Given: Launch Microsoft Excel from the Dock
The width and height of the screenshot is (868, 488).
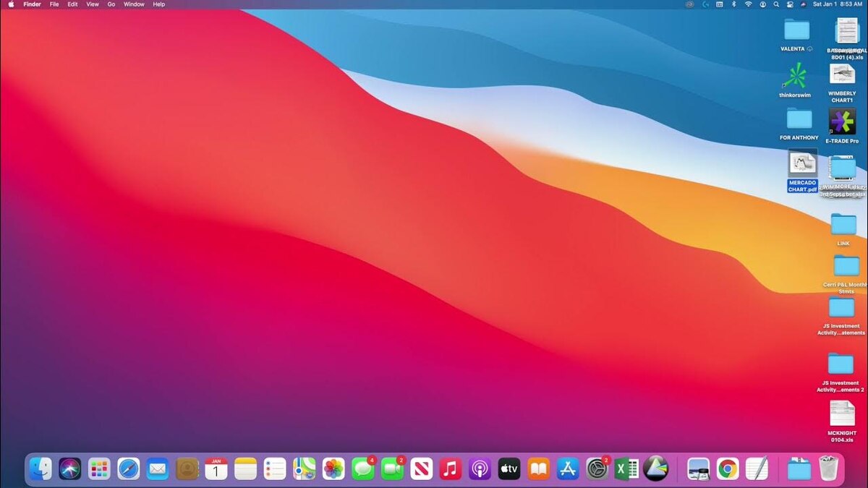Looking at the screenshot, I should tap(626, 469).
